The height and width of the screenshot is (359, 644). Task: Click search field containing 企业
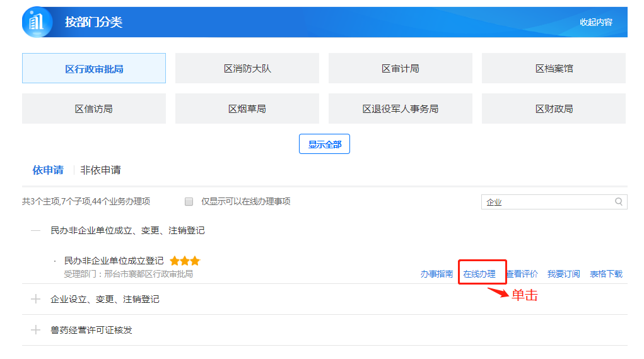[546, 202]
